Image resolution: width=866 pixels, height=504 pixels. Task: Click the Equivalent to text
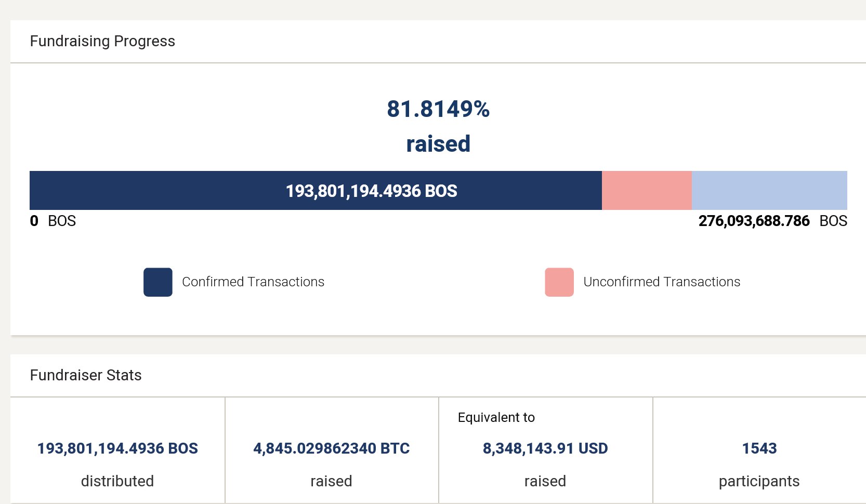click(x=496, y=418)
